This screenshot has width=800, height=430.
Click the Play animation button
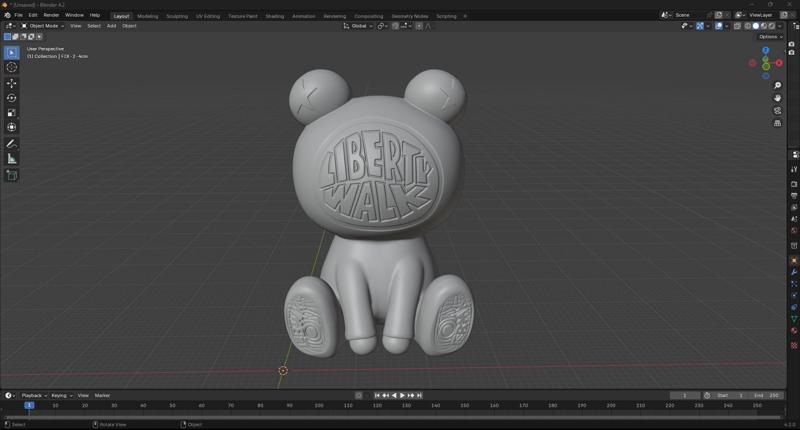coord(402,395)
